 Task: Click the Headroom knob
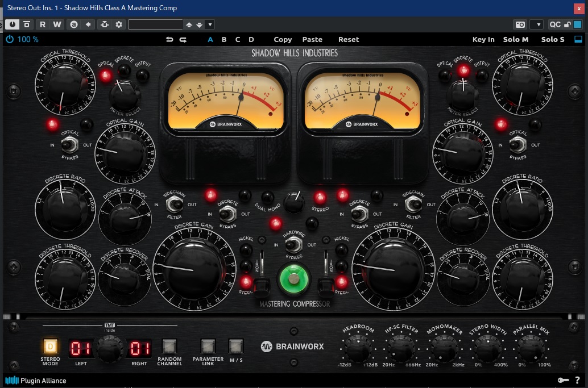click(x=358, y=349)
